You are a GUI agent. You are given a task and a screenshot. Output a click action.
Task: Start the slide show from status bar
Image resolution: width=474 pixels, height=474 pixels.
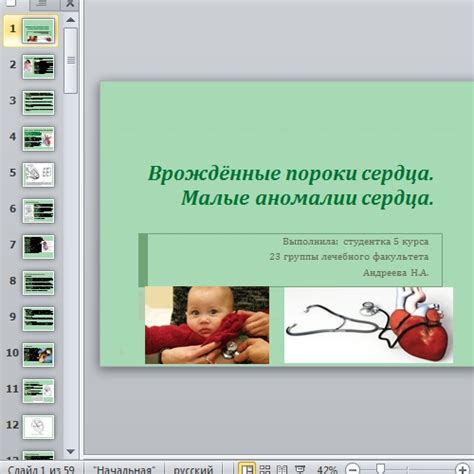(300, 469)
